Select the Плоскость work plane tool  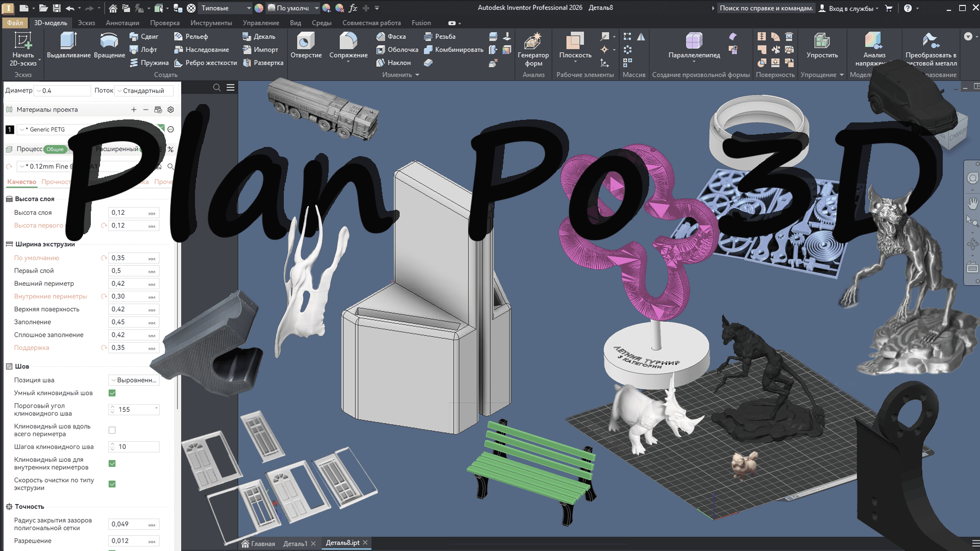coord(575,47)
